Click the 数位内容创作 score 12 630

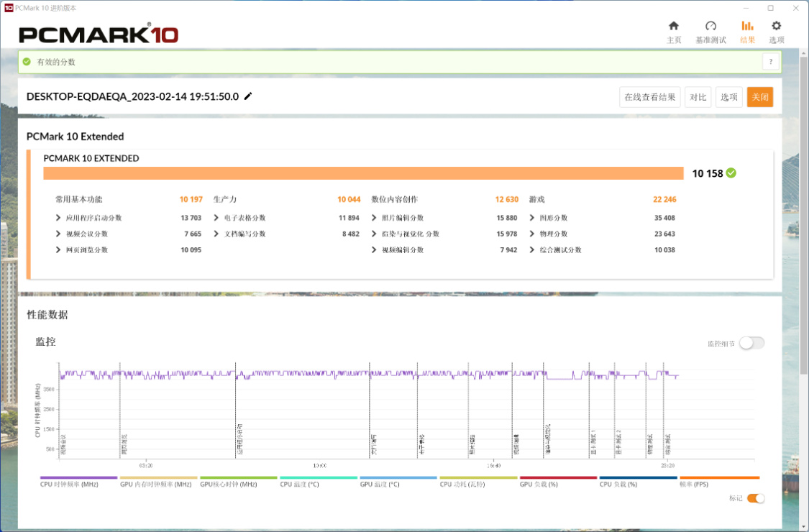[507, 199]
